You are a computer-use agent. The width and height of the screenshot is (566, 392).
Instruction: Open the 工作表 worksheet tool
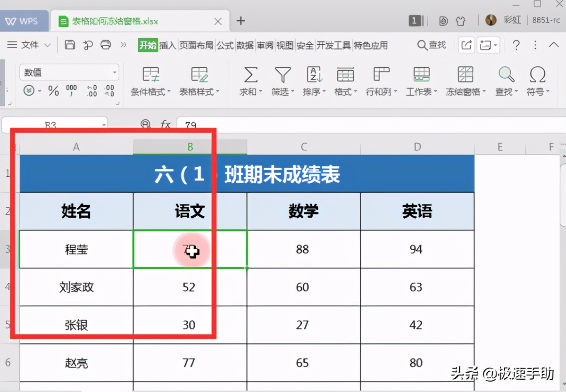pos(422,82)
